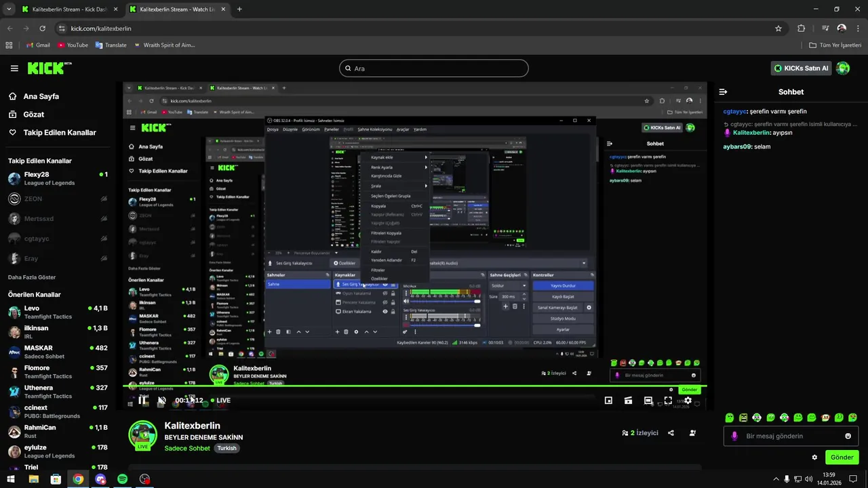Click the chat message input field

[791, 436]
